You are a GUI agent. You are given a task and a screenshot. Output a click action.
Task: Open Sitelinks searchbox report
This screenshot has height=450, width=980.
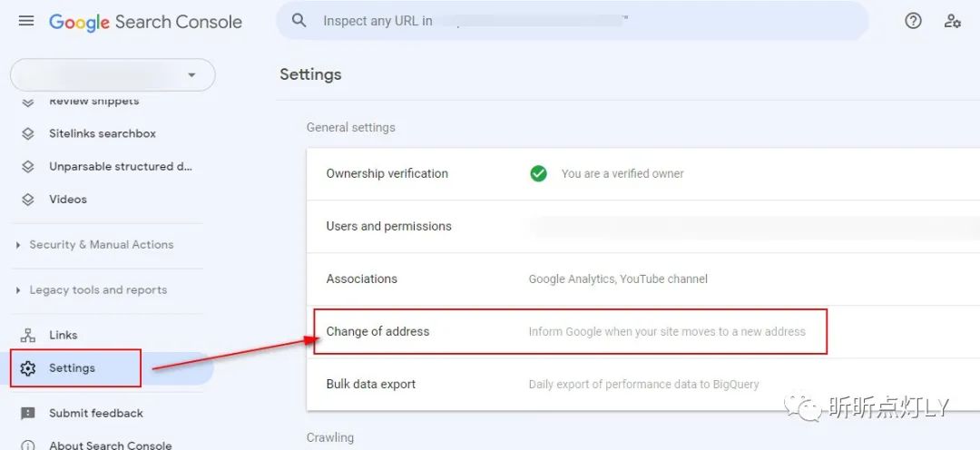click(x=103, y=133)
